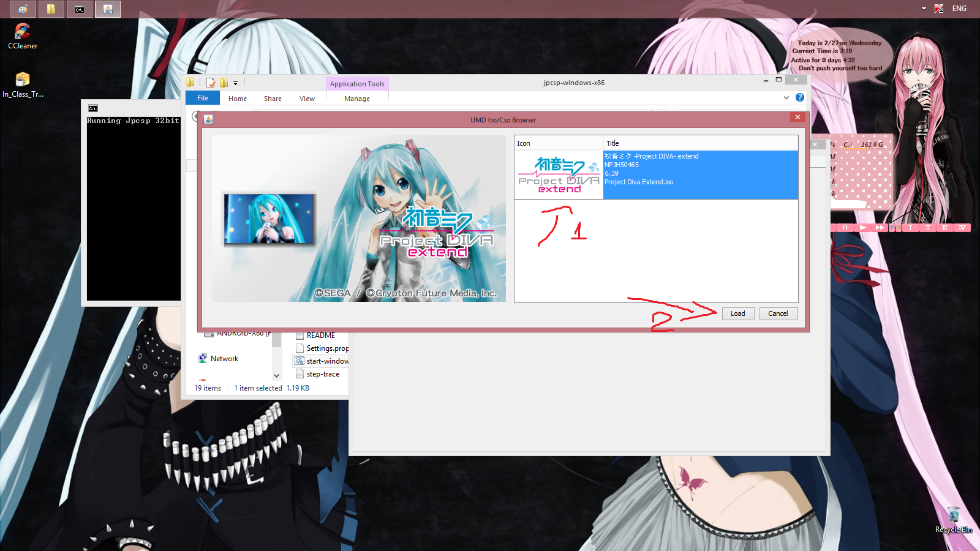Image resolution: width=980 pixels, height=551 pixels.
Task: Open the File Explorer taskbar button
Action: (51, 9)
